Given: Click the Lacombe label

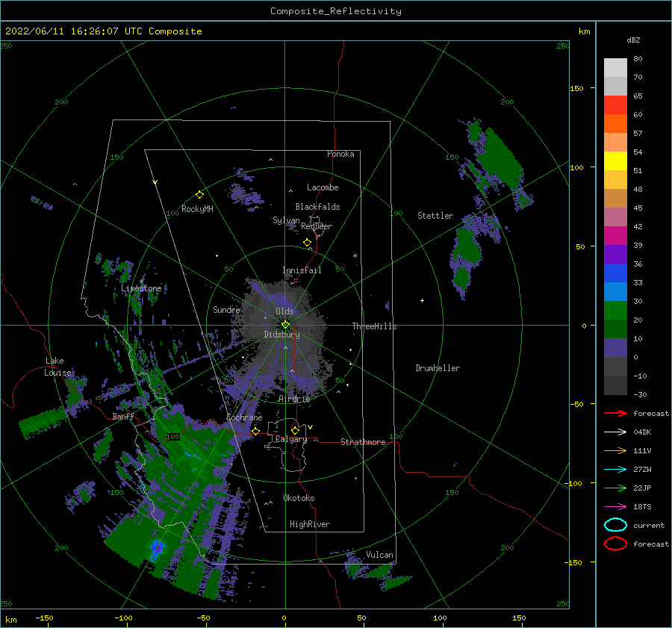Looking at the screenshot, I should tap(323, 187).
